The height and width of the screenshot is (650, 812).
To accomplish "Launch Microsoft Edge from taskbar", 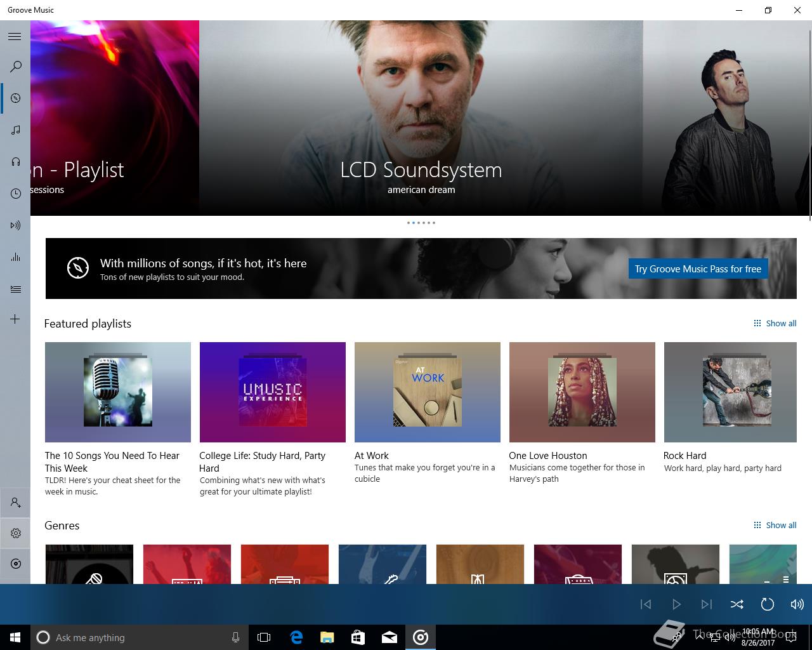I will tap(296, 637).
